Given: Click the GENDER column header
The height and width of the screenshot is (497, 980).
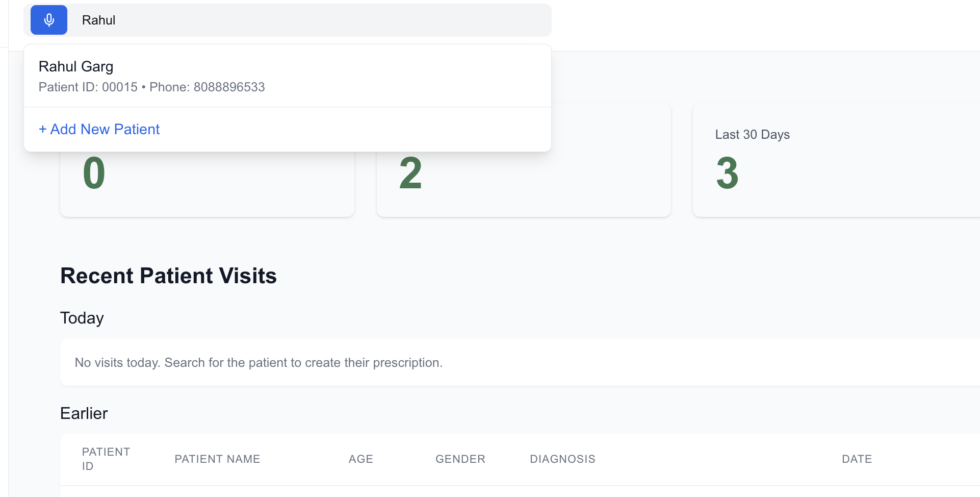Looking at the screenshot, I should click(x=460, y=459).
